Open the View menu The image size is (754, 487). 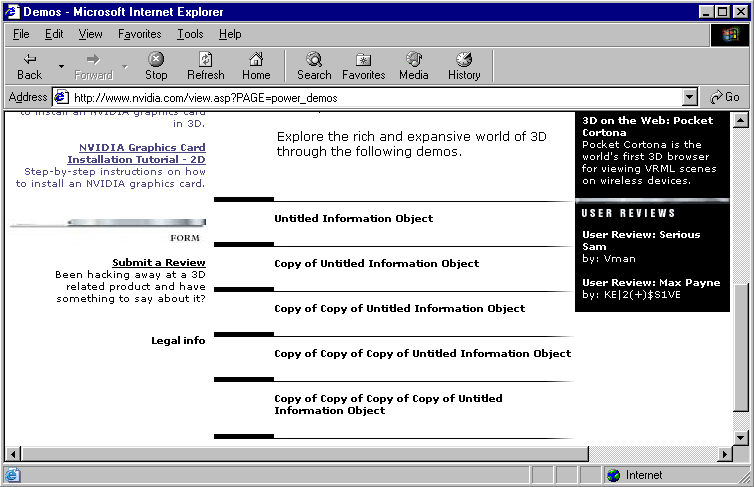point(90,34)
